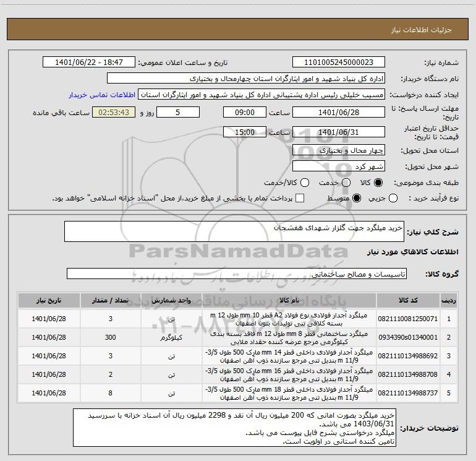
Task: Click the goods group field تاسیسات و مصالح ساختمانی
Action: pos(237,274)
